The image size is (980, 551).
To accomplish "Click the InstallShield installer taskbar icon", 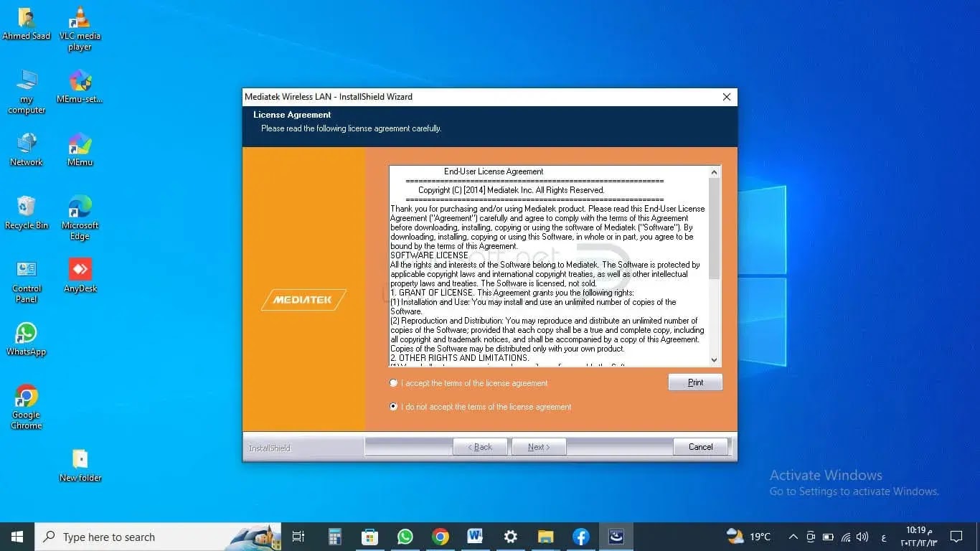I will pyautogui.click(x=616, y=537).
